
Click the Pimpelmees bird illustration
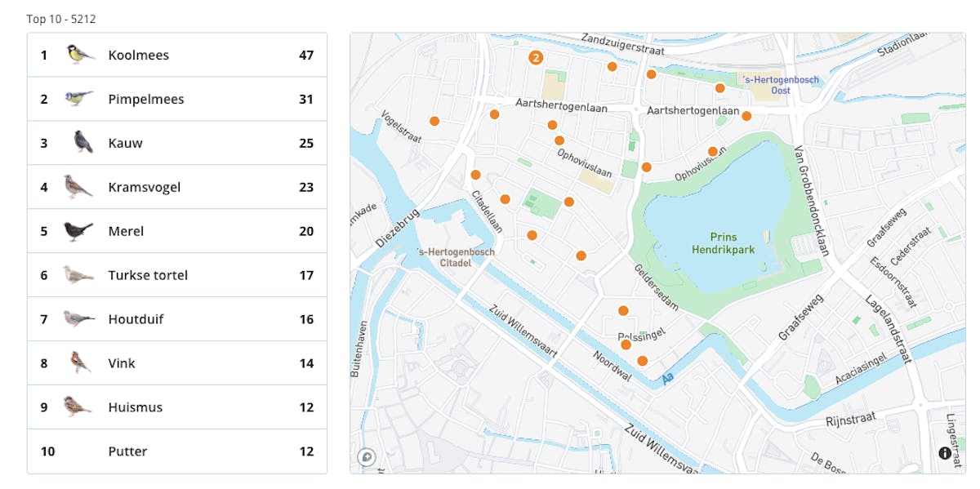pyautogui.click(x=78, y=99)
